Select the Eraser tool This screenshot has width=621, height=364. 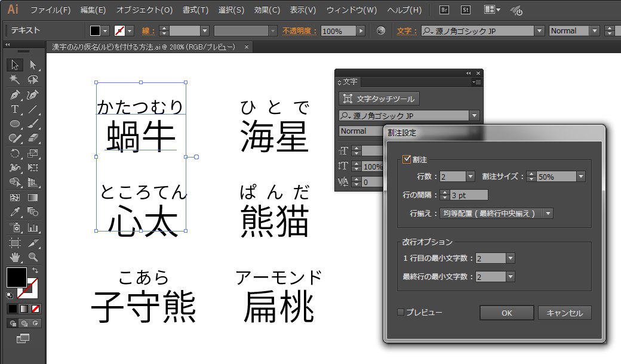33,138
